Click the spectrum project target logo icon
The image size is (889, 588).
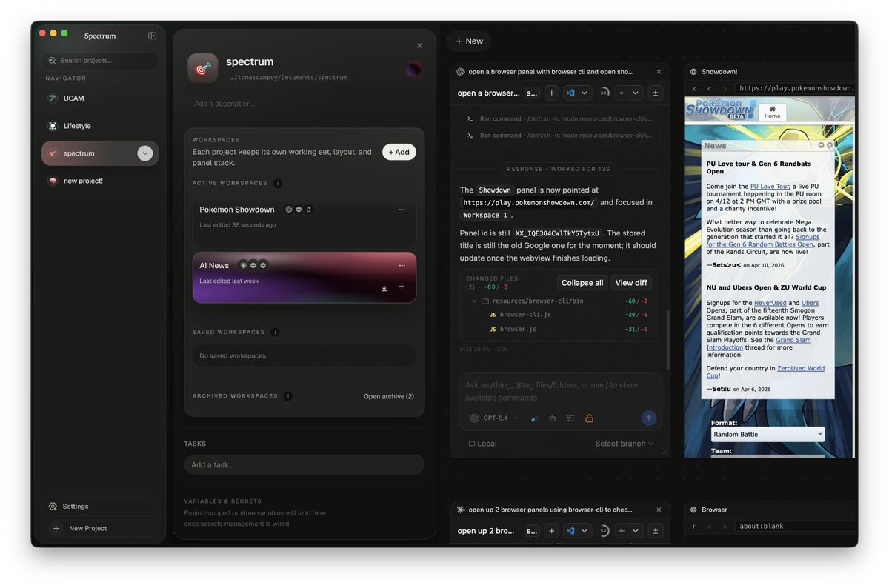coord(202,68)
